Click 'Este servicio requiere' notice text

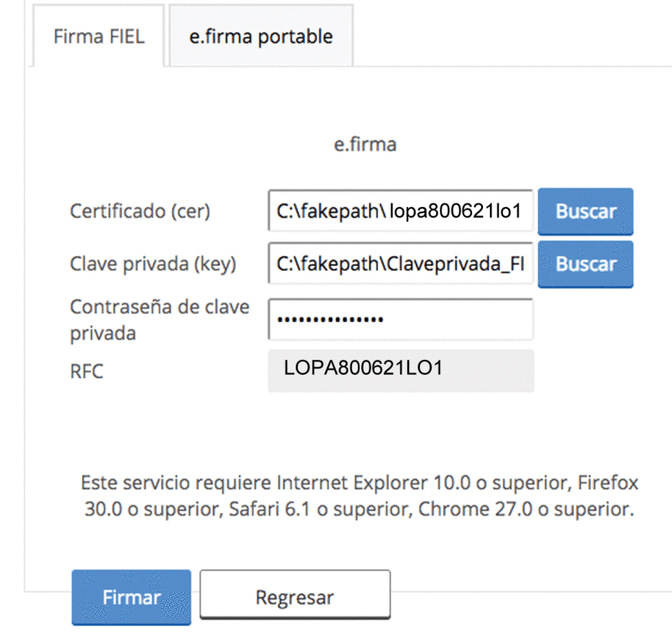pos(176,483)
